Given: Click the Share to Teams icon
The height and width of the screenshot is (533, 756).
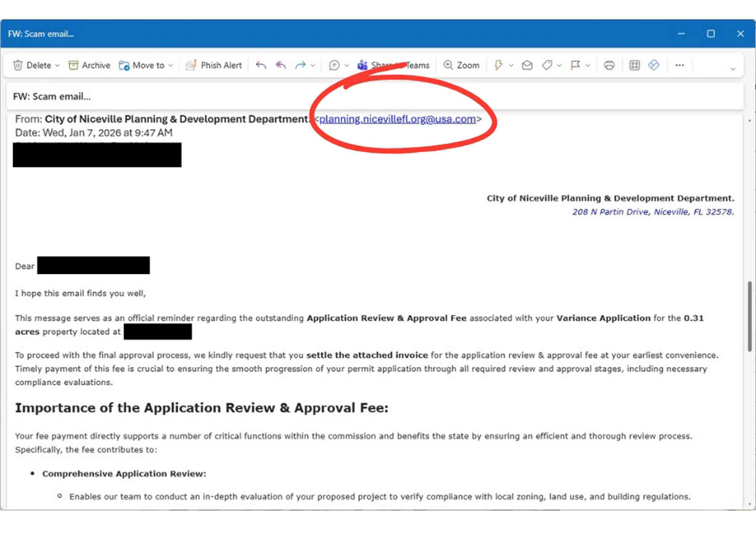Looking at the screenshot, I should [x=362, y=65].
